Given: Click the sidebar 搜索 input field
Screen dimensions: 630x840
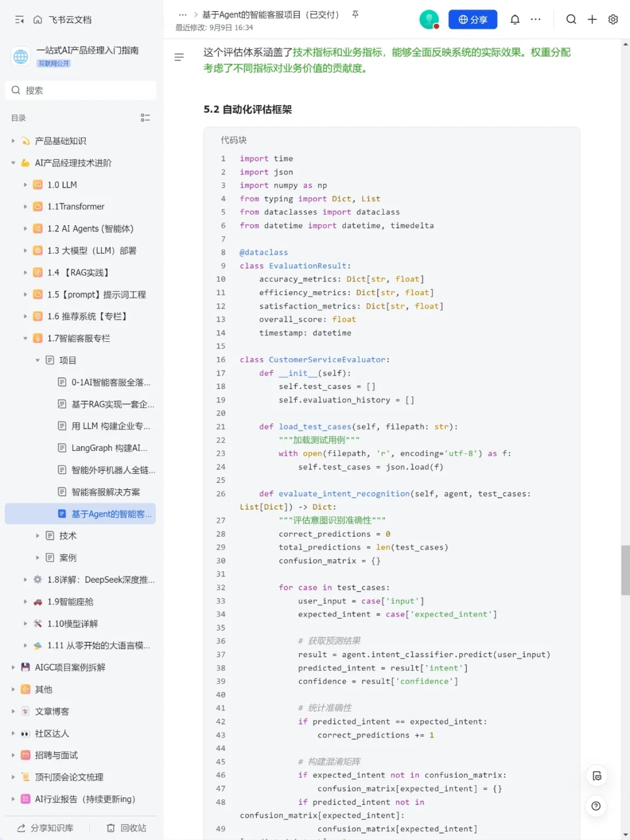Looking at the screenshot, I should tap(80, 90).
